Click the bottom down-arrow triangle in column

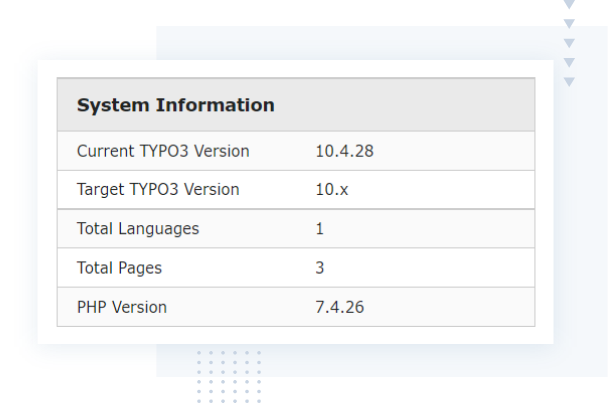(x=569, y=82)
